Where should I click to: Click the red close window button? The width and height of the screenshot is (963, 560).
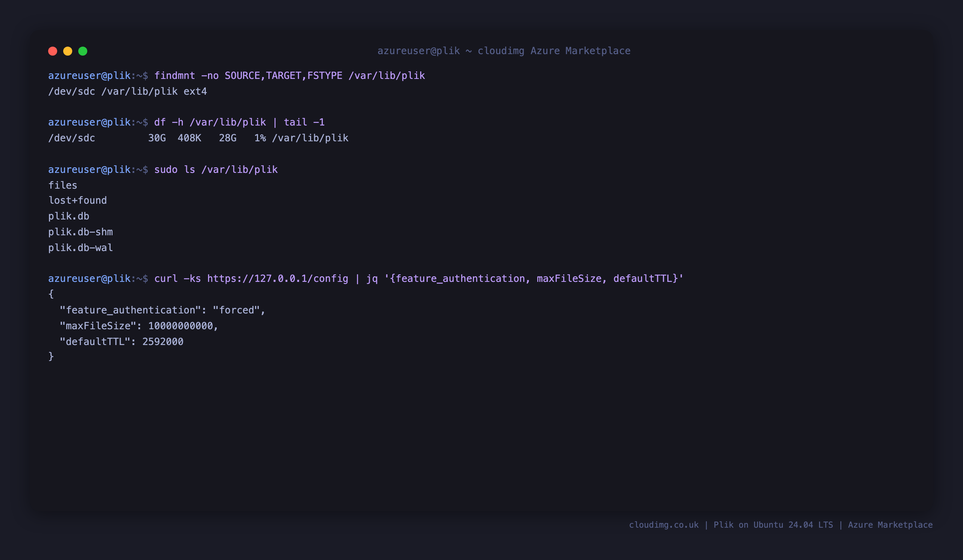(x=53, y=51)
